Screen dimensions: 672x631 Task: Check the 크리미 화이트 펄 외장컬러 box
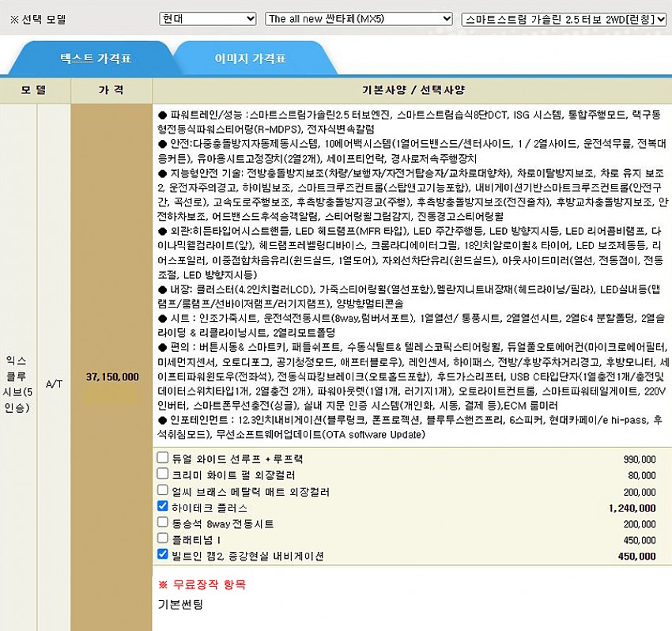click(x=163, y=474)
